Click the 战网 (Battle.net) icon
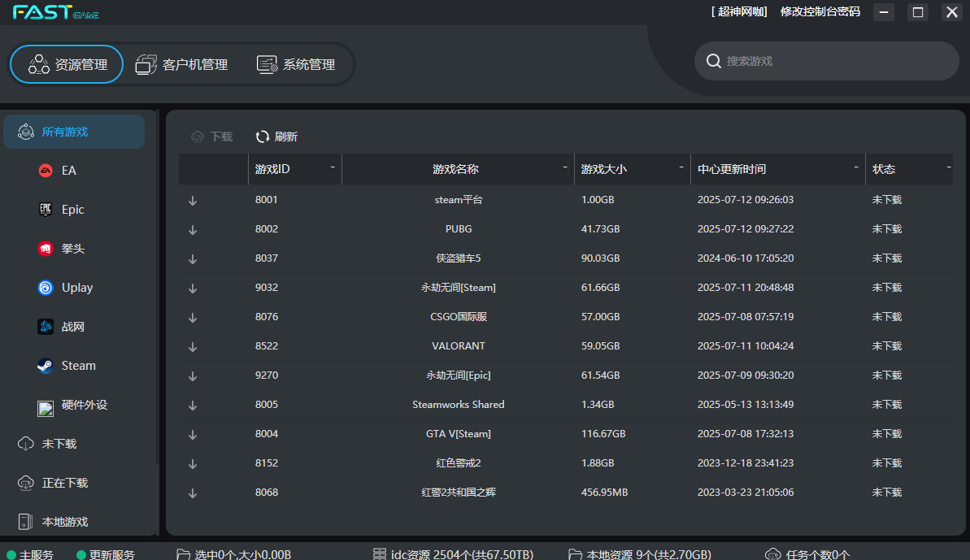970x560 pixels. [46, 327]
